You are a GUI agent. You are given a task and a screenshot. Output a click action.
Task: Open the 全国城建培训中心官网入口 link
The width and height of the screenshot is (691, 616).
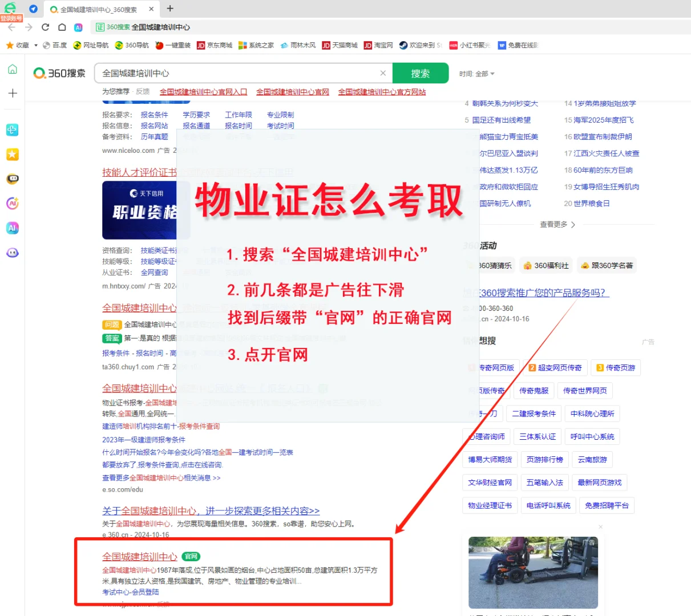tap(203, 91)
